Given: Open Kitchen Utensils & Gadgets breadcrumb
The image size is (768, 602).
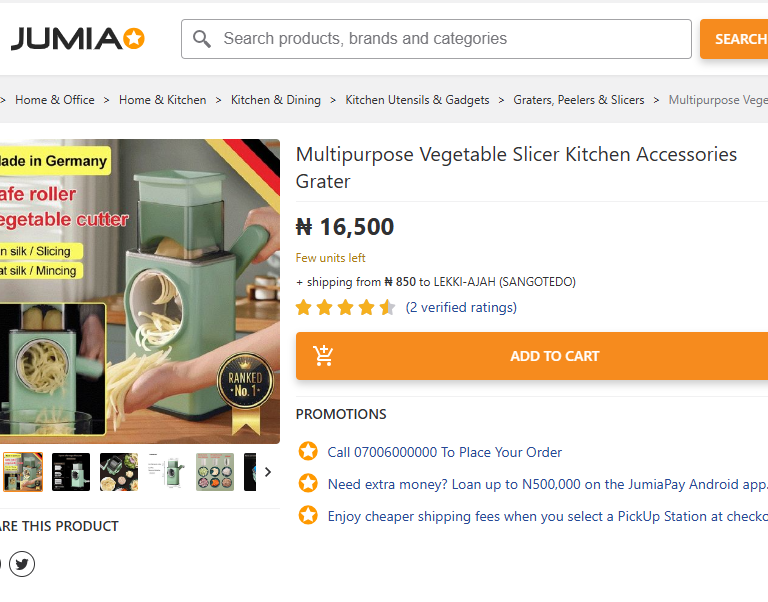Looking at the screenshot, I should click(x=417, y=100).
